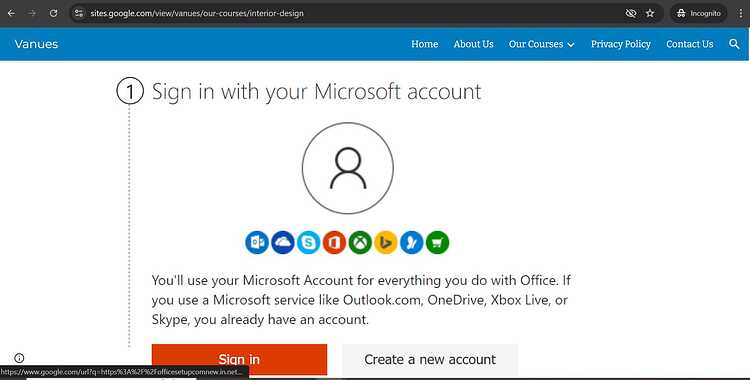Click the yellow Bing icon
This screenshot has height=380, width=750.
(x=386, y=243)
